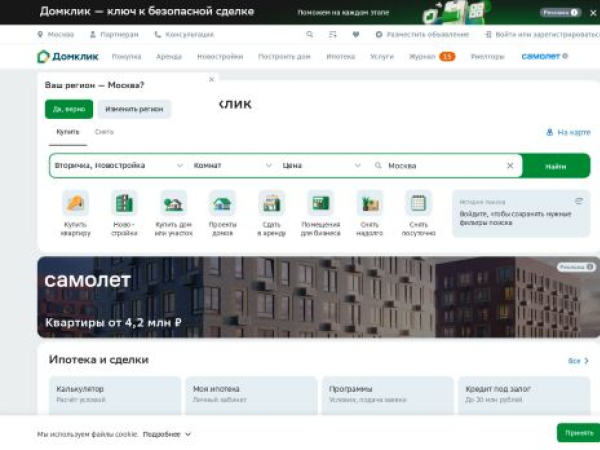The height and width of the screenshot is (450, 600).
Task: Open the Построить дом menu
Action: pos(284,57)
